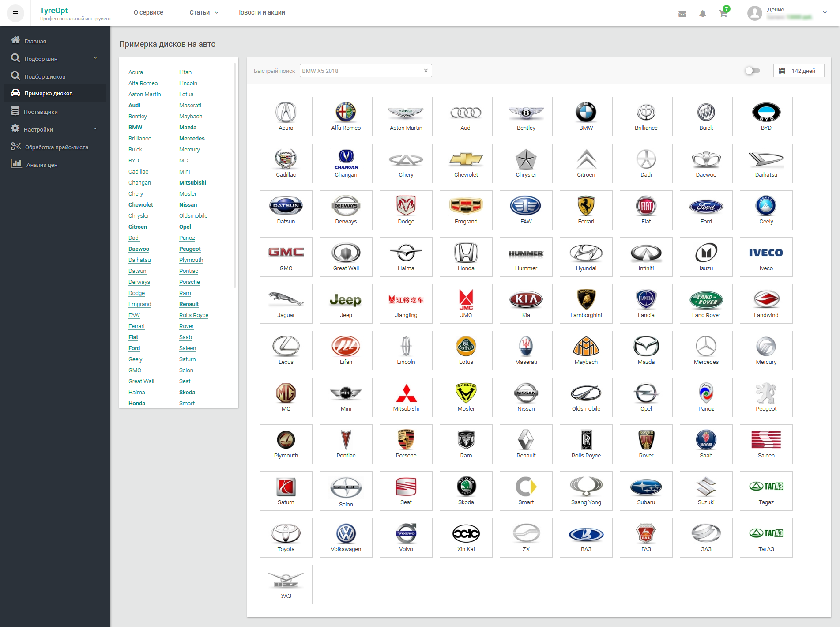
Task: Expand Настройки sidebar submenu
Action: (95, 129)
